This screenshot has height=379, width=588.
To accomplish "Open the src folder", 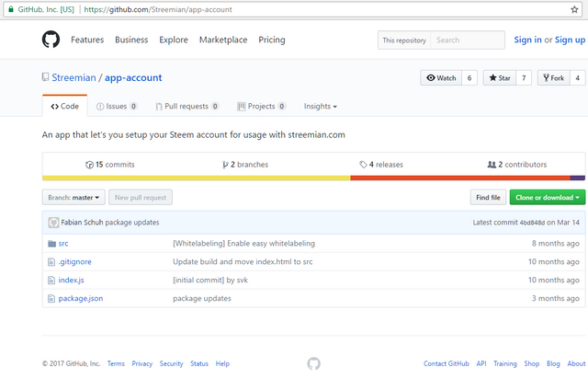I will pos(63,244).
